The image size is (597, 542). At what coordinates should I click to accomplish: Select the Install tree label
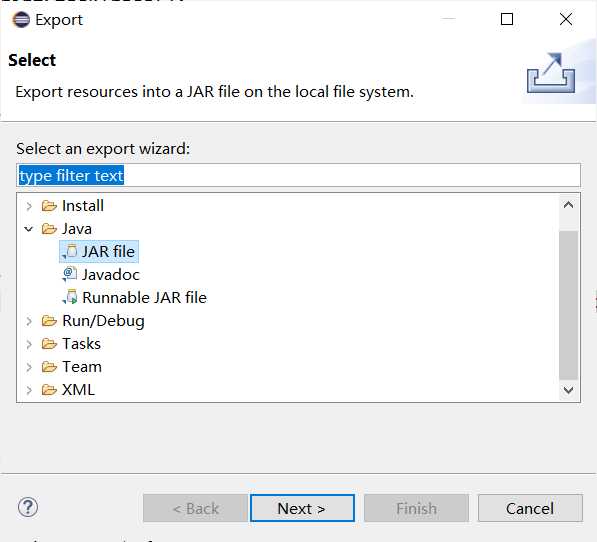coord(83,206)
